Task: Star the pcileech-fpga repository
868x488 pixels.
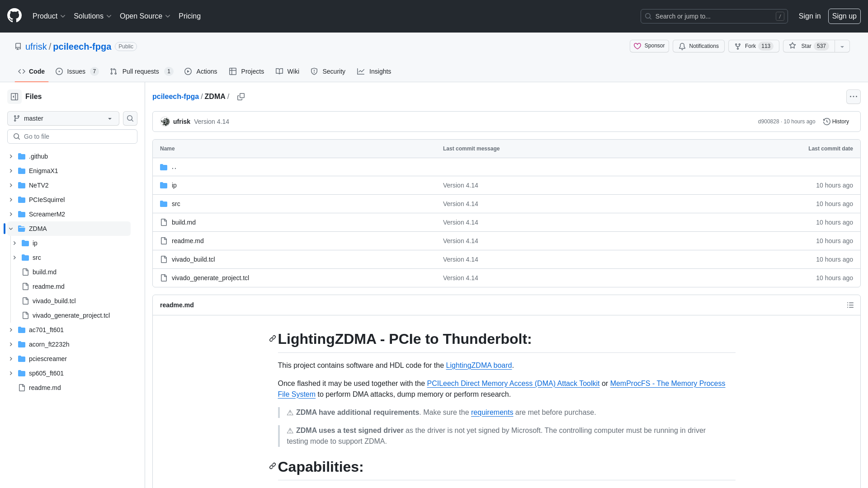Action: click(809, 46)
